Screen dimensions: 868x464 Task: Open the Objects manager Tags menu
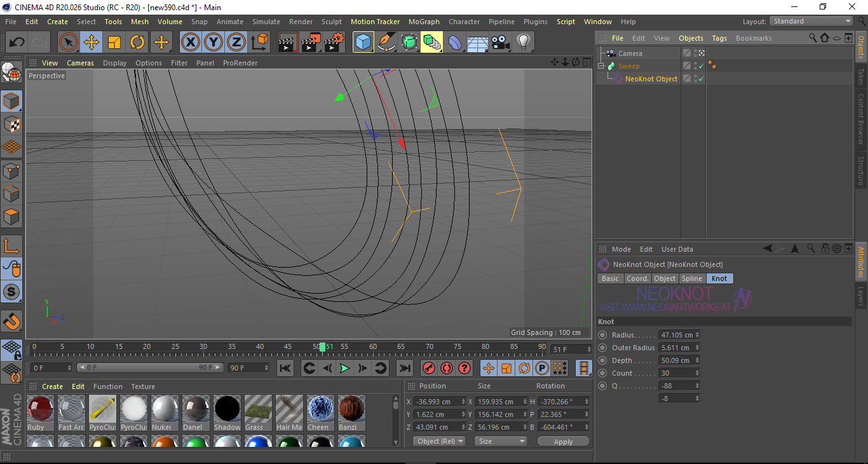(719, 38)
